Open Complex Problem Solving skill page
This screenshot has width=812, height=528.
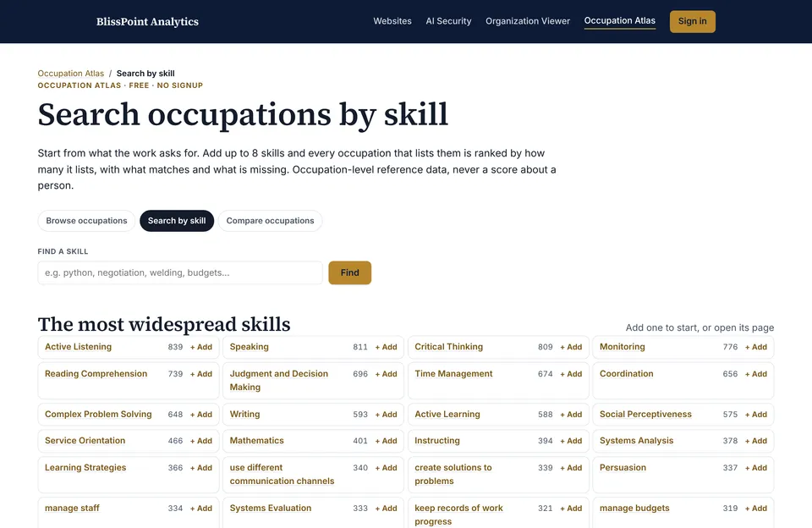point(98,414)
